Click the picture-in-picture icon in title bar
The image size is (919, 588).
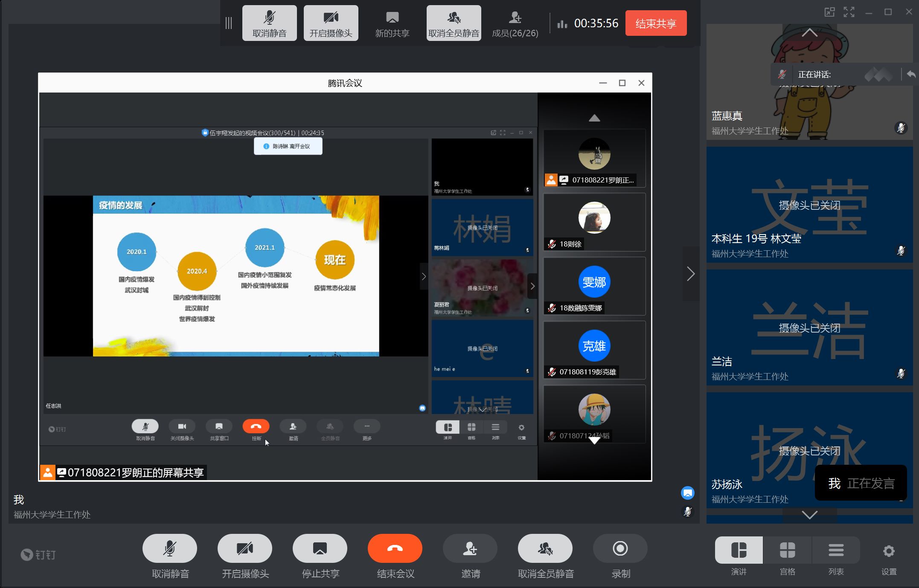click(829, 12)
